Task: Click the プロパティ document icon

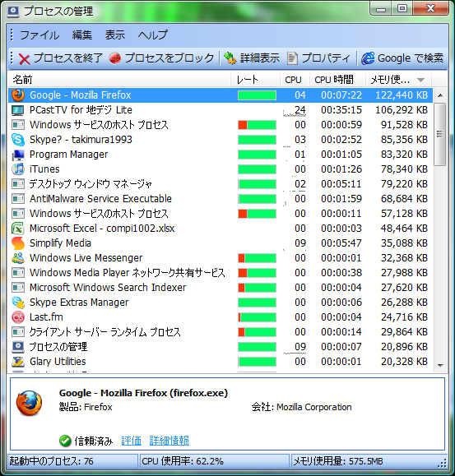Action: click(x=292, y=58)
